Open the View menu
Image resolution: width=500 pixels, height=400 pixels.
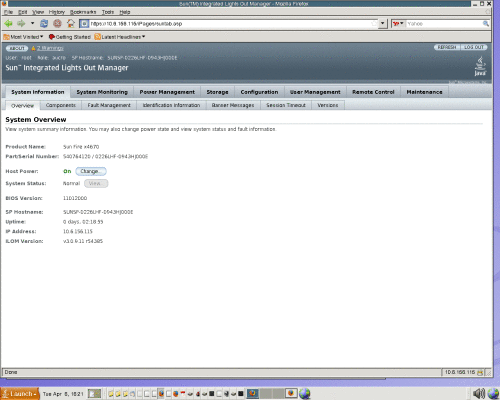click(38, 12)
